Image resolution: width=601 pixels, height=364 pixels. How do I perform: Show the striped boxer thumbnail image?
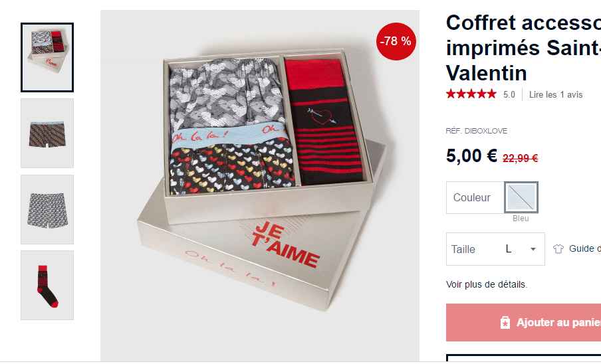pos(47,133)
